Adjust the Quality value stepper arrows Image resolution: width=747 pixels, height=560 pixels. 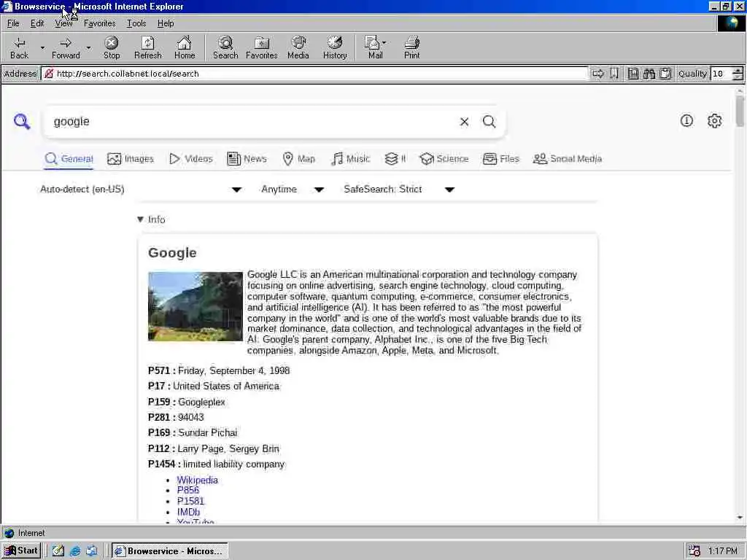738,74
